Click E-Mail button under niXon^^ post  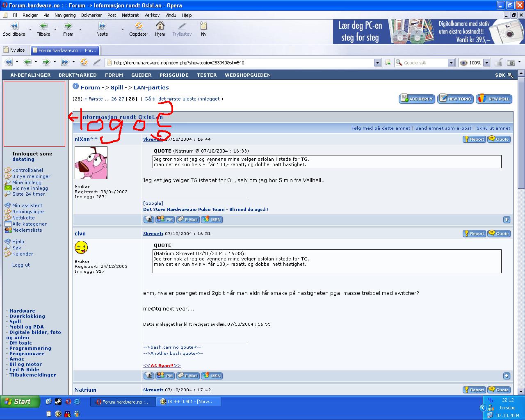[188, 219]
